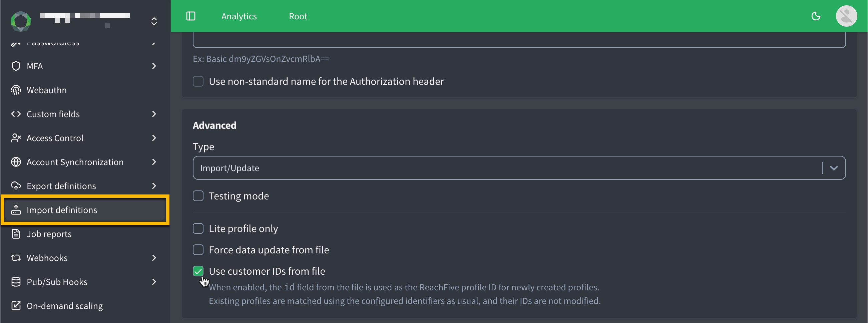Click the MFA shield icon
Viewport: 868px width, 323px height.
(x=16, y=66)
